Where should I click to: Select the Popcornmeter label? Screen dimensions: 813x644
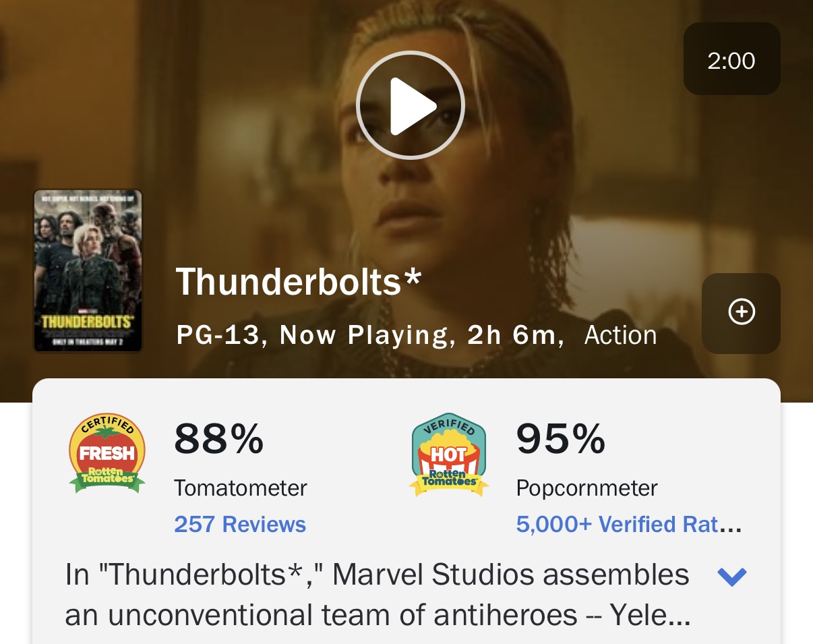coord(586,488)
